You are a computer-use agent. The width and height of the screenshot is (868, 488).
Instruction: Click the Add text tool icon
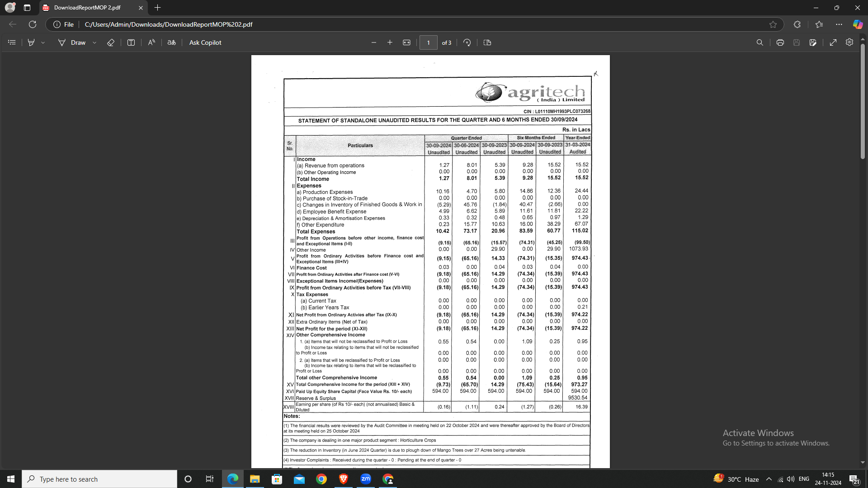coord(131,42)
